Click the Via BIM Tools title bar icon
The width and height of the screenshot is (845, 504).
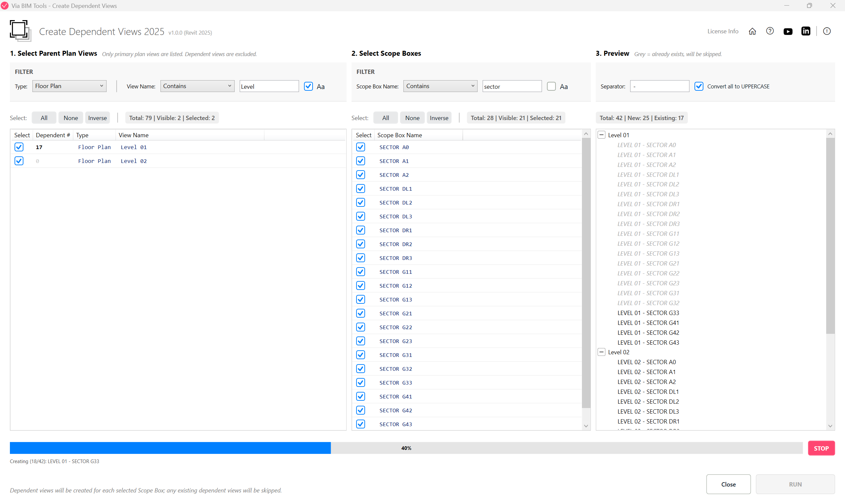click(5, 6)
